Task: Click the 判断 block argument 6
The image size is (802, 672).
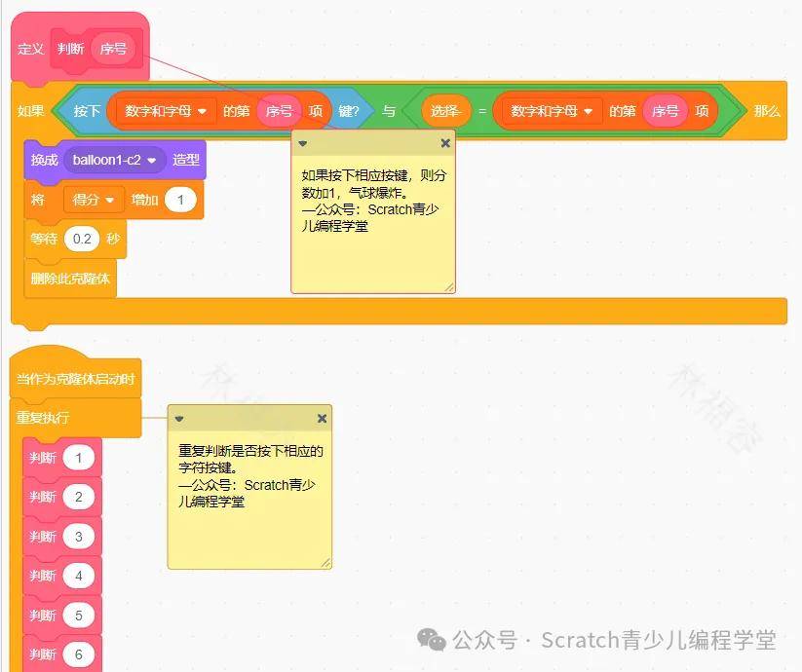Action: 79,654
